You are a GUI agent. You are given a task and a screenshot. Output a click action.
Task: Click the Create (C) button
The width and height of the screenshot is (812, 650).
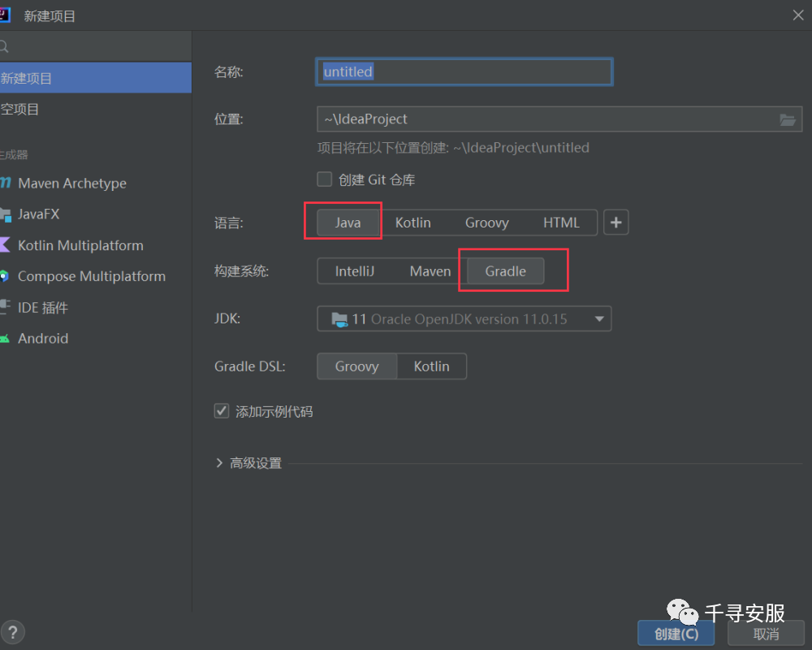pos(676,634)
